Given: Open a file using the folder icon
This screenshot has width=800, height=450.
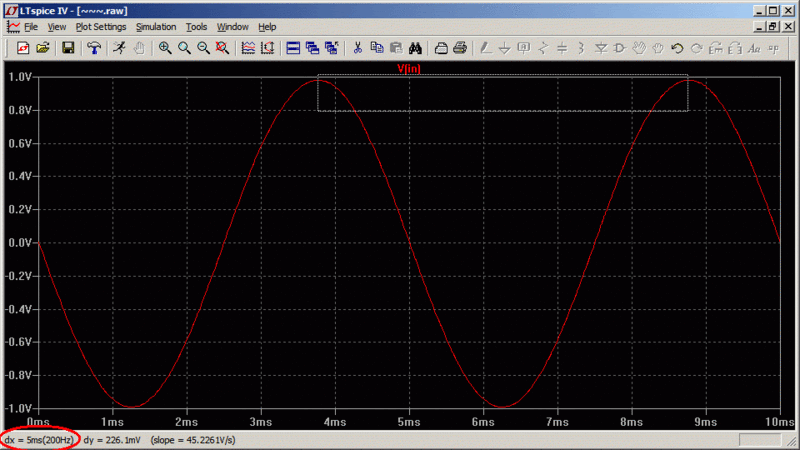Looking at the screenshot, I should pos(43,47).
